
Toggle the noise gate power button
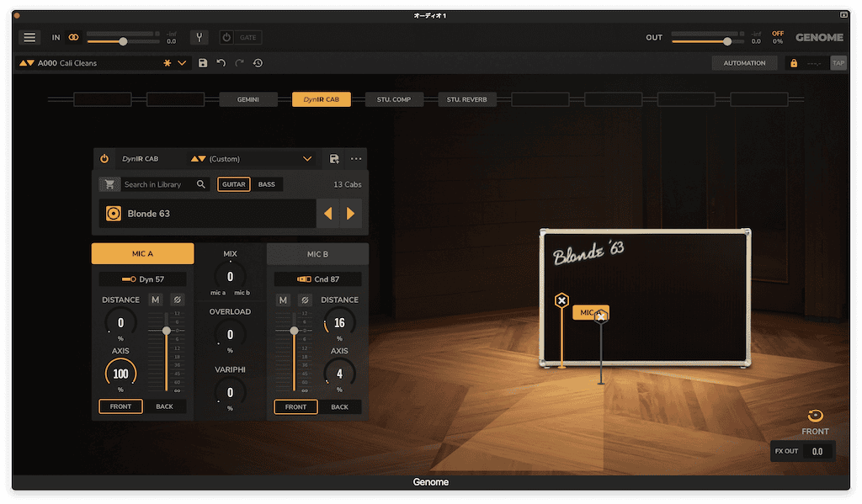(226, 37)
